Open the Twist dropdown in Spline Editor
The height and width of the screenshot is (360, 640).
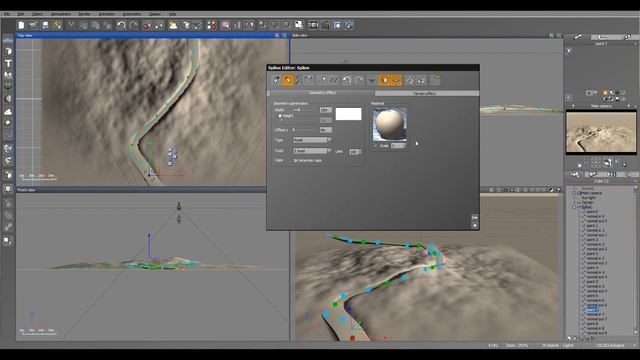point(312,151)
